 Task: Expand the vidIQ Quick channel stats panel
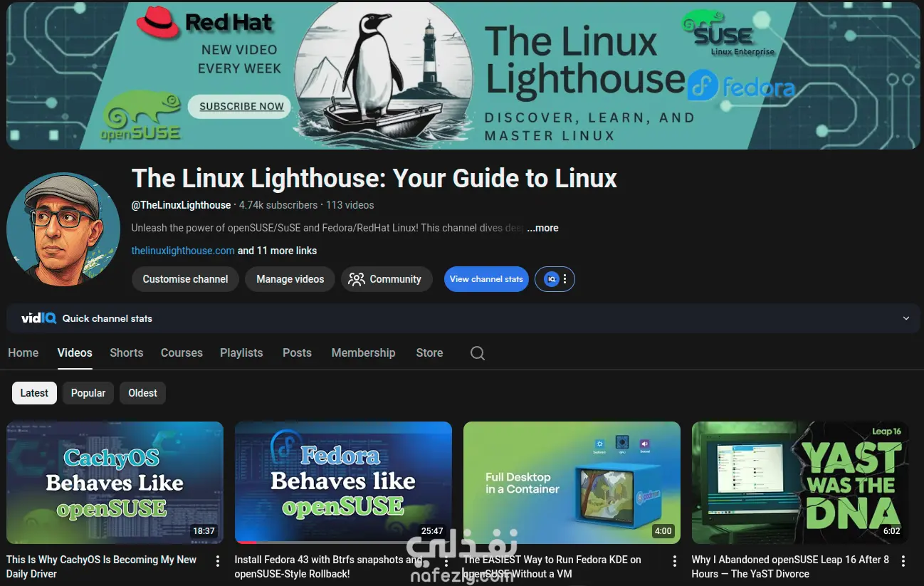click(906, 318)
